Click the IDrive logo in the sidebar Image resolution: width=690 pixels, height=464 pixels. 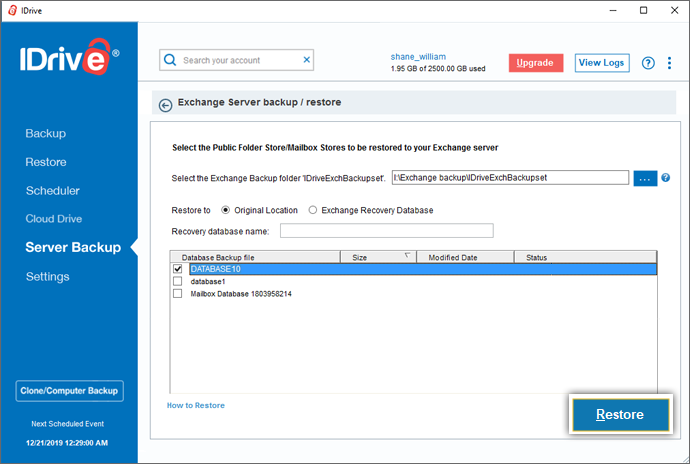coord(69,57)
